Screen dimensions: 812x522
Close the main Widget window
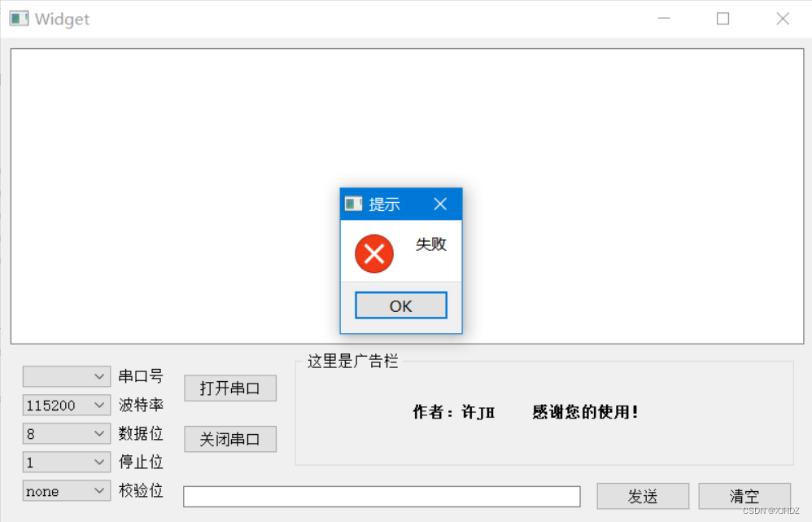(783, 19)
